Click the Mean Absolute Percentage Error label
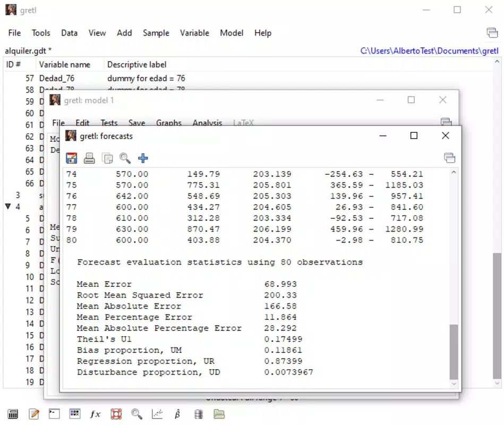Screen dimensions: 504x425 159,328
